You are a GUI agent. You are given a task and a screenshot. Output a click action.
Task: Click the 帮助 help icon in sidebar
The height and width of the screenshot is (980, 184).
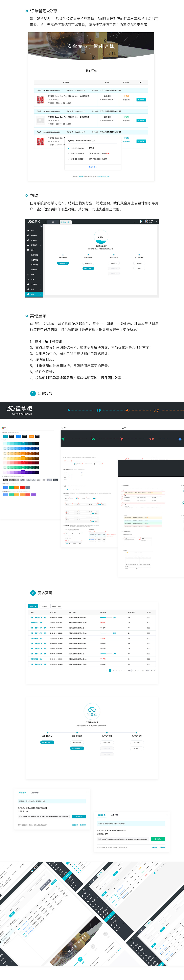coord(28,294)
